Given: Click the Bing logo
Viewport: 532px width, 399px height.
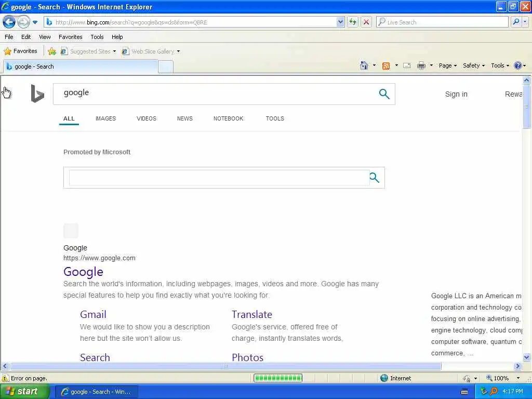Looking at the screenshot, I should 37,94.
